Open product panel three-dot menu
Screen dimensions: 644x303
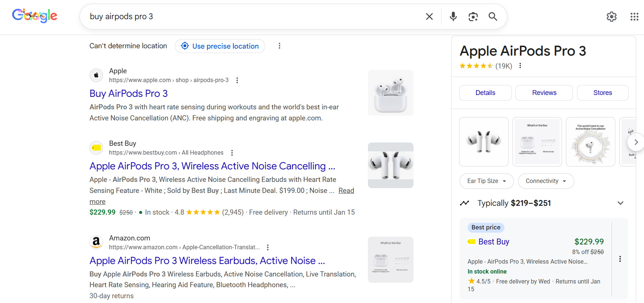pyautogui.click(x=520, y=66)
